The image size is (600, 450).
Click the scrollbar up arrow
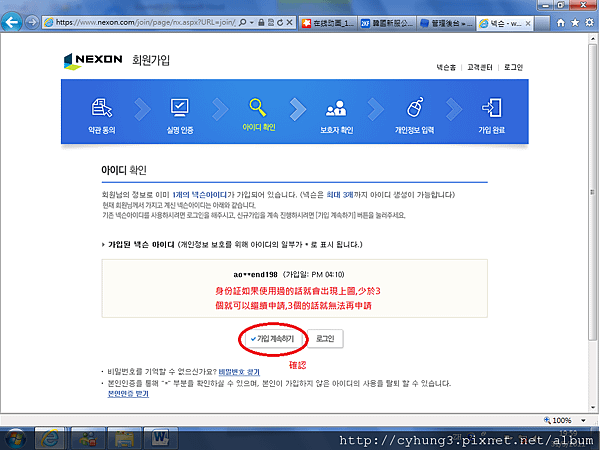tap(593, 39)
